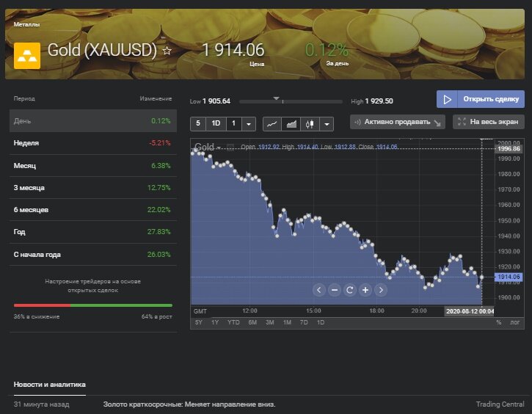
Task: Select the line chart type icon
Action: 272,123
